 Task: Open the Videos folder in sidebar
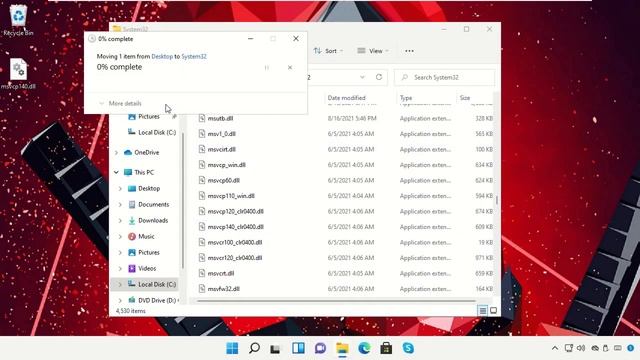147,268
